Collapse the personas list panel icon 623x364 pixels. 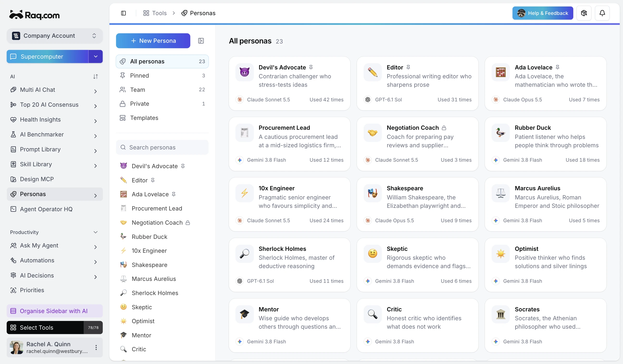[x=201, y=41]
